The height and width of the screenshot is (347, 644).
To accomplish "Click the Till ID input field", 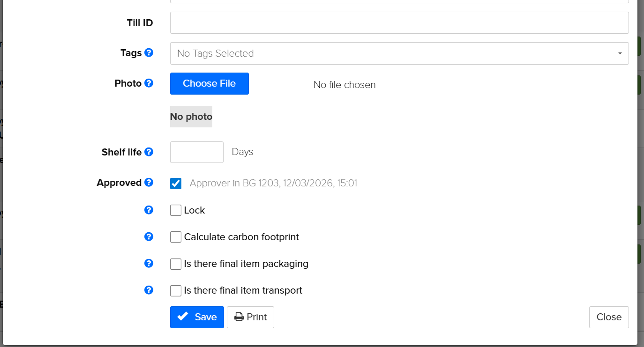I will pos(399,22).
